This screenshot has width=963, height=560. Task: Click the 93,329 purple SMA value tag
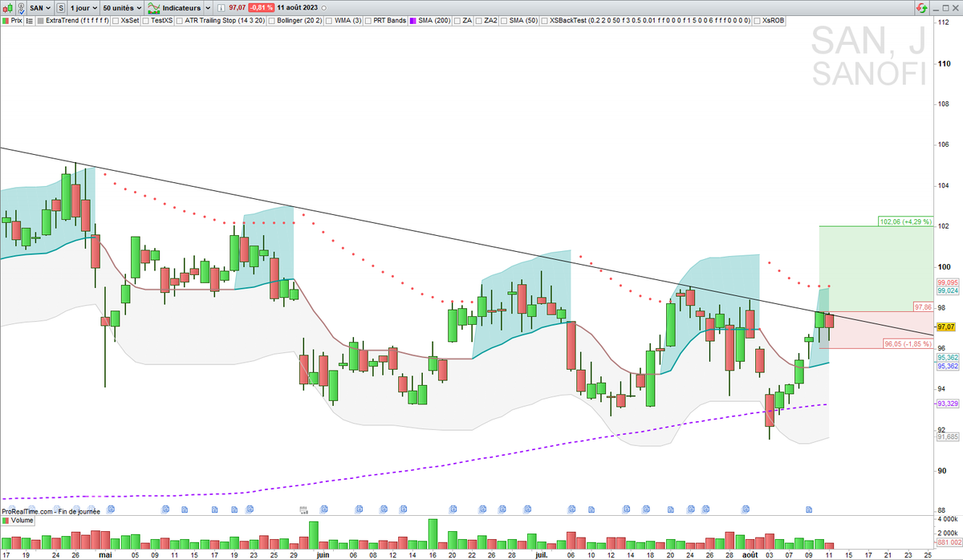[947, 404]
